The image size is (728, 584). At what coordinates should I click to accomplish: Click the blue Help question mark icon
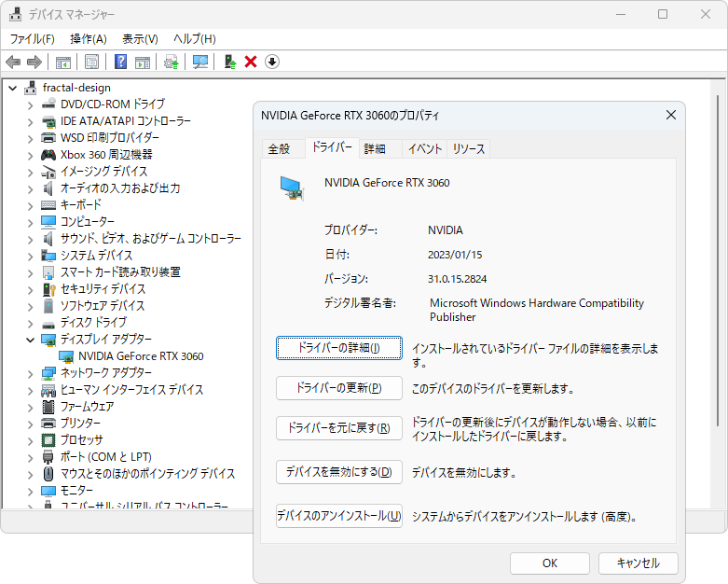[x=121, y=62]
